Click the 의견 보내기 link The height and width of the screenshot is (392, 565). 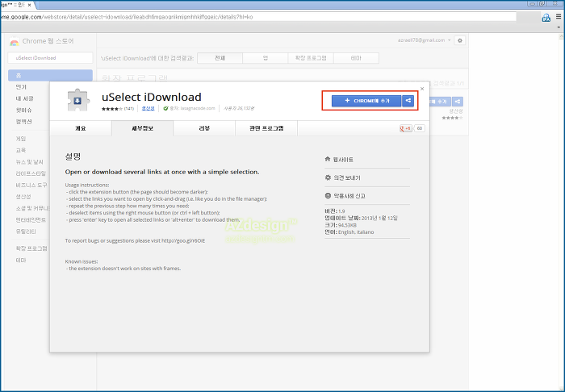point(346,177)
